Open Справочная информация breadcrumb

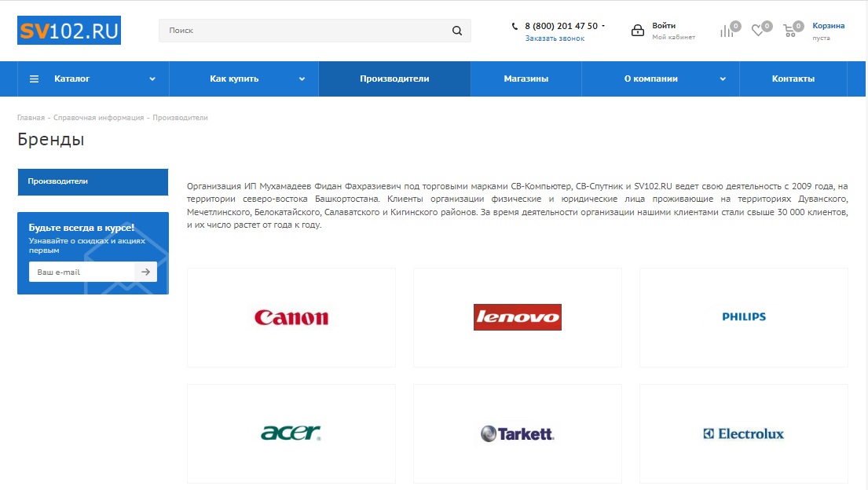[x=98, y=117]
